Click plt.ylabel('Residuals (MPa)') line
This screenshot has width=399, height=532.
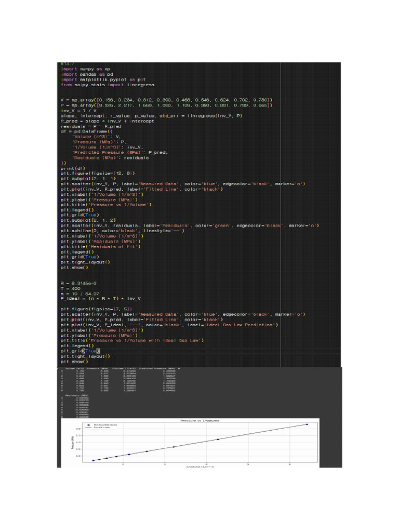point(100,241)
